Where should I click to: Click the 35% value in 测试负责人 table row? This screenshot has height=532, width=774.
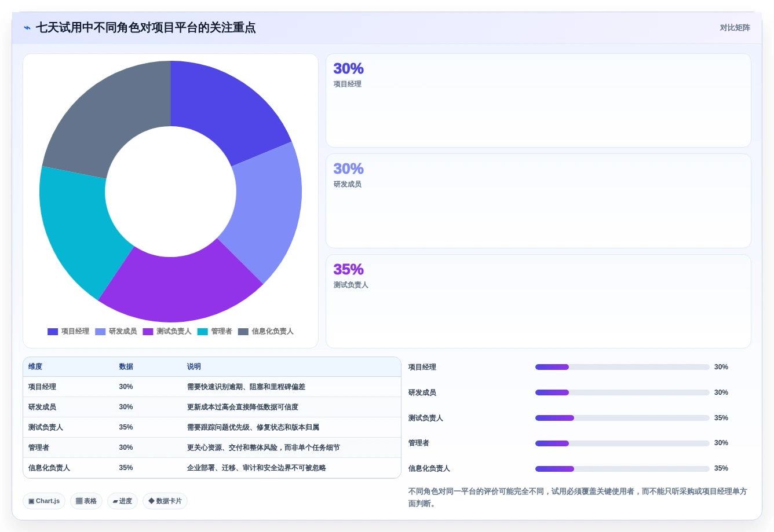[126, 427]
